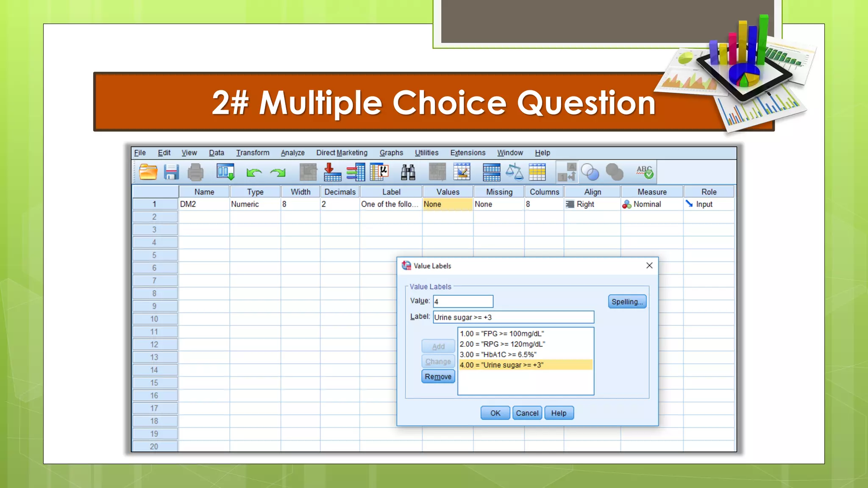This screenshot has height=488, width=868.
Task: Open the File menu
Action: tap(140, 153)
